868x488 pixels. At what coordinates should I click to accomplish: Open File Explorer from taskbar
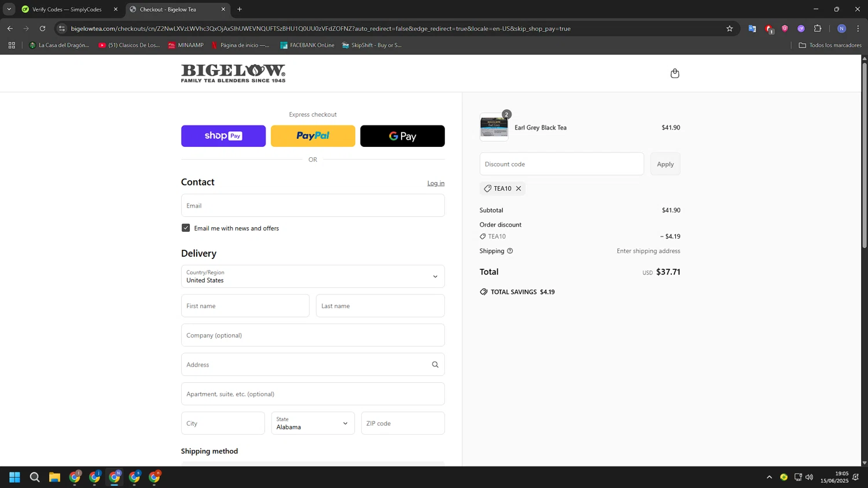pos(54,477)
